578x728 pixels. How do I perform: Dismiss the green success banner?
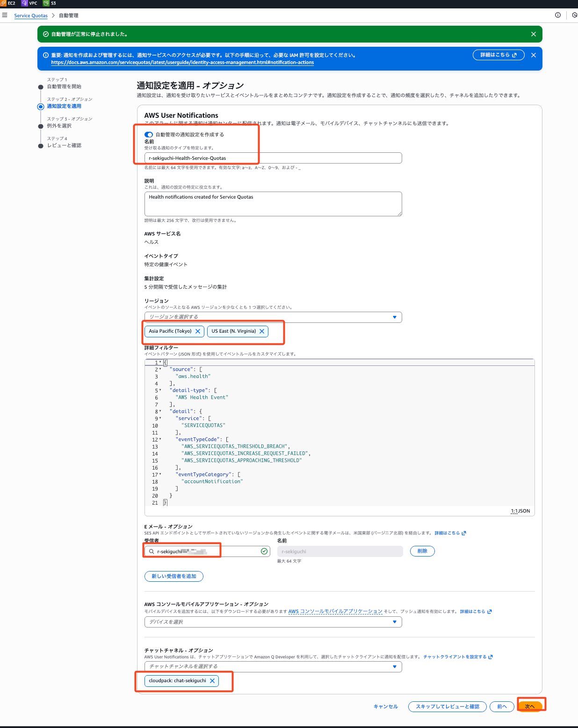click(x=533, y=34)
